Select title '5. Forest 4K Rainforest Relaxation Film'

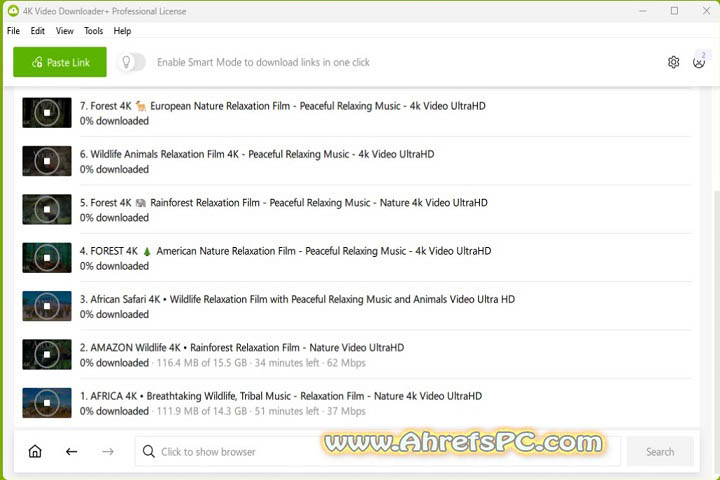pos(283,203)
